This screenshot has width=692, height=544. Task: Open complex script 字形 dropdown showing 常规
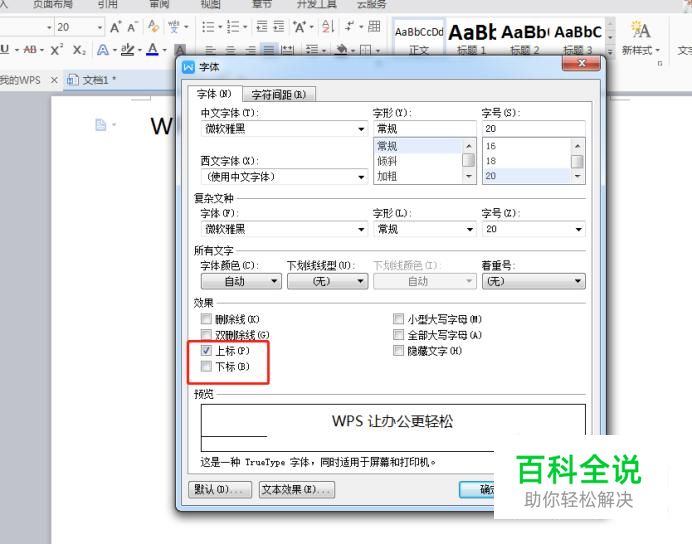click(425, 229)
